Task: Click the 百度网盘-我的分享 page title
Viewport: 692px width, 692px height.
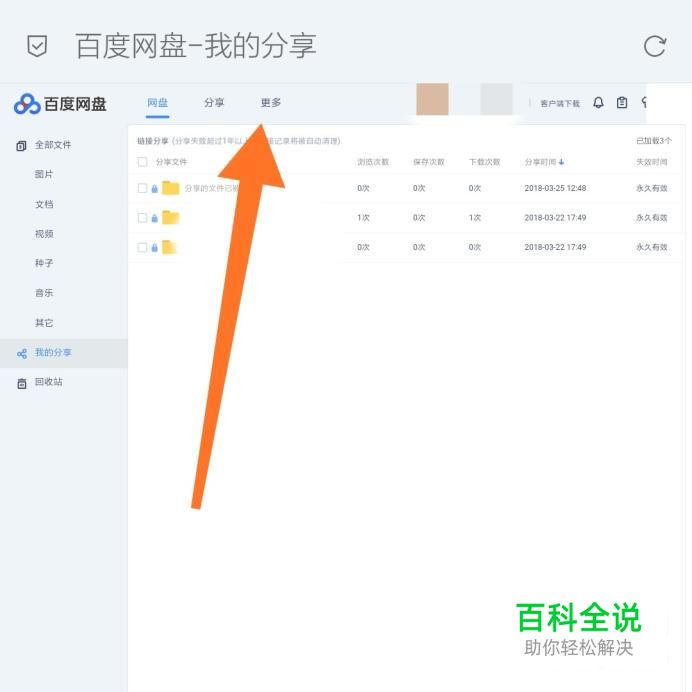Action: [196, 46]
